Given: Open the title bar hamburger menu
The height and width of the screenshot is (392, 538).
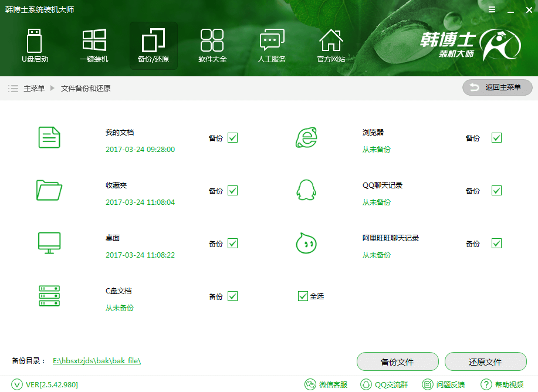Looking at the screenshot, I should pyautogui.click(x=492, y=10).
